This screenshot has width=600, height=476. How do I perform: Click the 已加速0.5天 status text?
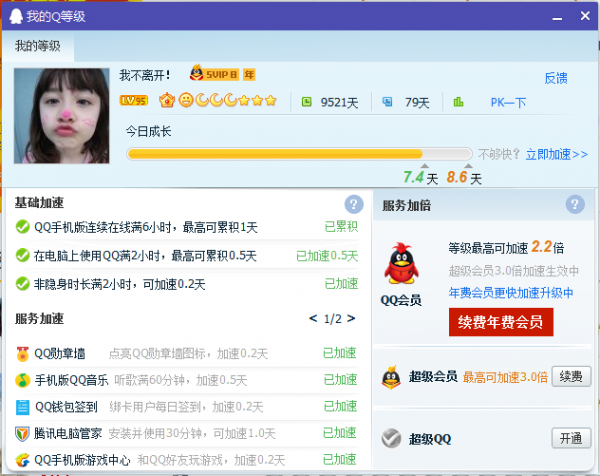point(327,256)
